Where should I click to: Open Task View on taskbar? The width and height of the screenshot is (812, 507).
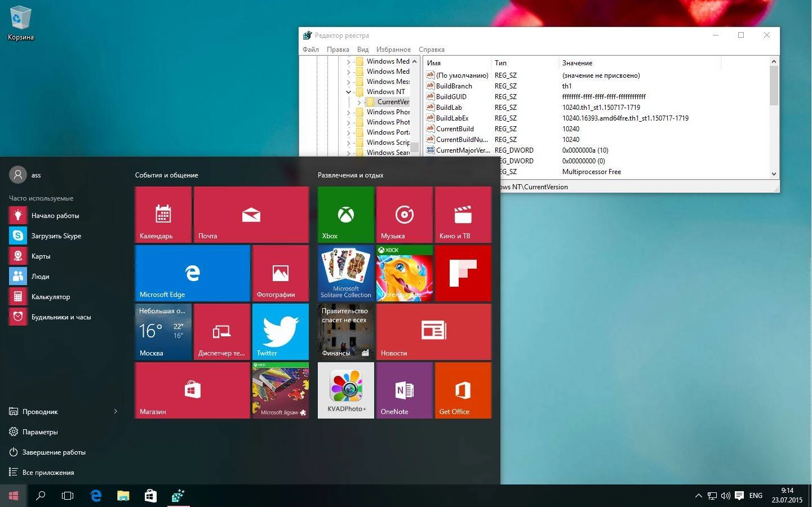[68, 496]
